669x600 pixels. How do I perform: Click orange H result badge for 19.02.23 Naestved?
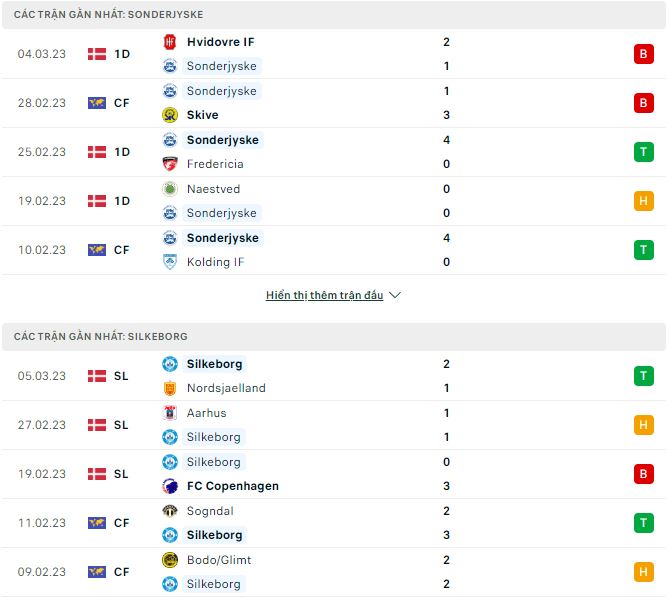click(x=642, y=201)
